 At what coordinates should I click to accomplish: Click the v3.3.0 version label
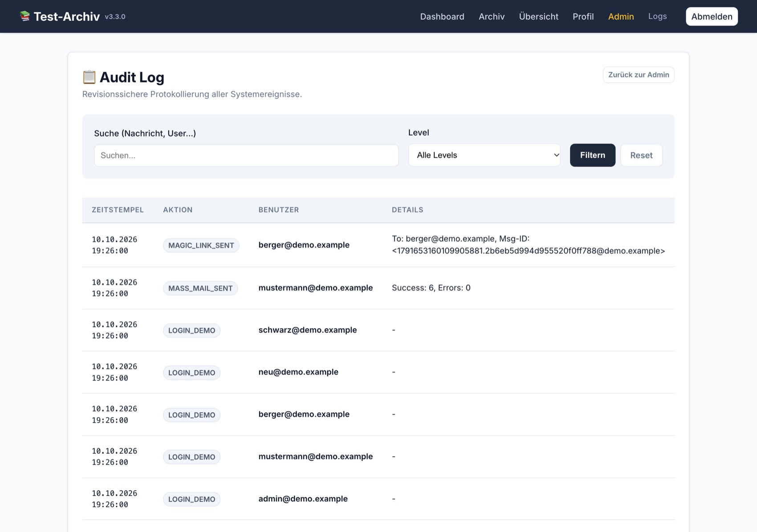pyautogui.click(x=115, y=16)
